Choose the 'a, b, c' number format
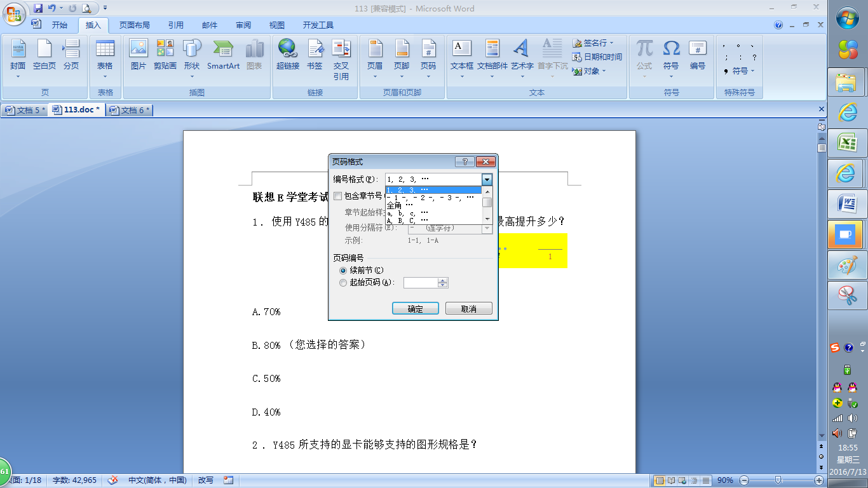Image resolution: width=868 pixels, height=488 pixels. click(x=433, y=213)
